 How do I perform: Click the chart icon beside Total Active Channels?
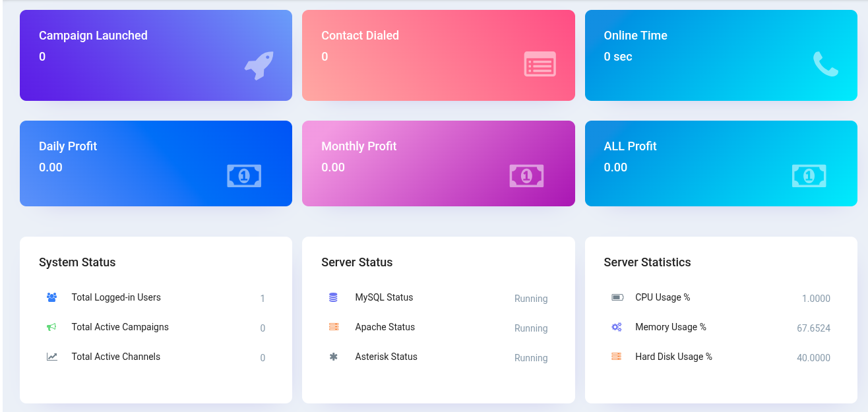point(52,357)
